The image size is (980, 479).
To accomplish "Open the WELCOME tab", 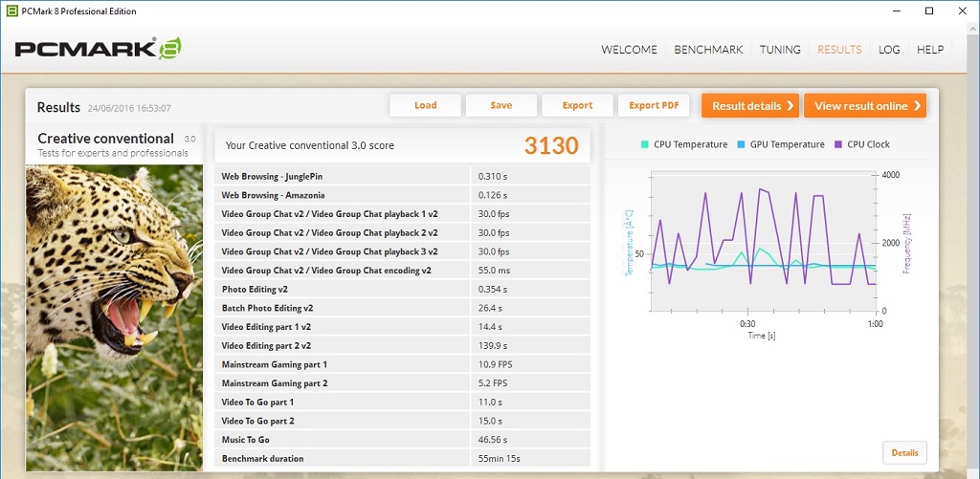I will [629, 50].
